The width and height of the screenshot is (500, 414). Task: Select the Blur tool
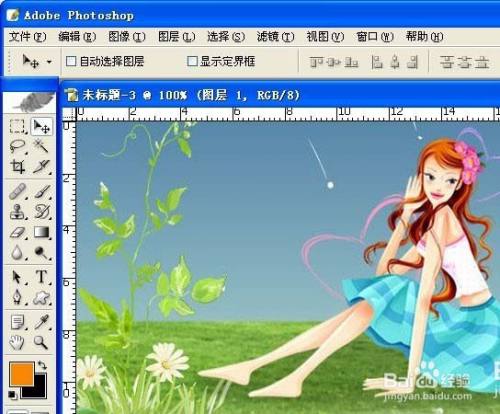tap(17, 252)
